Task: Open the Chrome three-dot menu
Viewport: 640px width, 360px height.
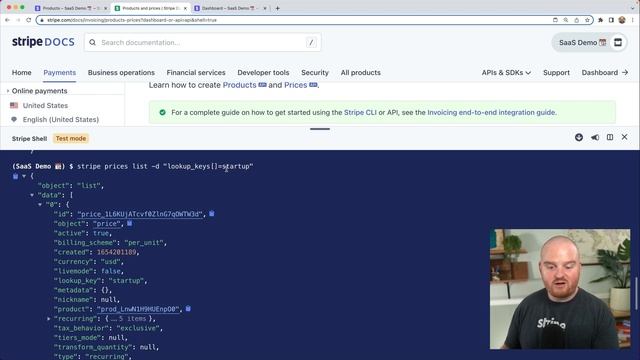Action: click(633, 20)
